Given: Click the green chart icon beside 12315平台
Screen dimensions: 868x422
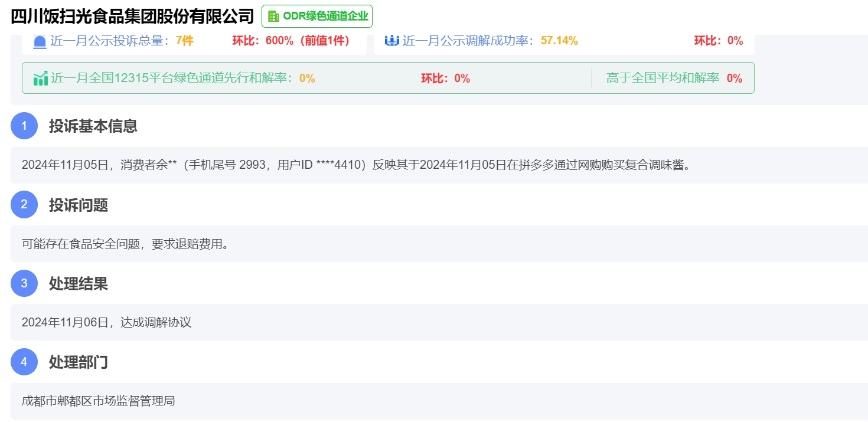Looking at the screenshot, I should 41,78.
